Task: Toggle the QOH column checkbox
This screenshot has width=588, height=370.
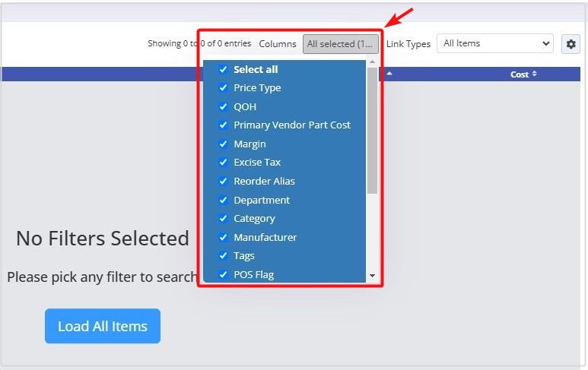Action: click(223, 106)
